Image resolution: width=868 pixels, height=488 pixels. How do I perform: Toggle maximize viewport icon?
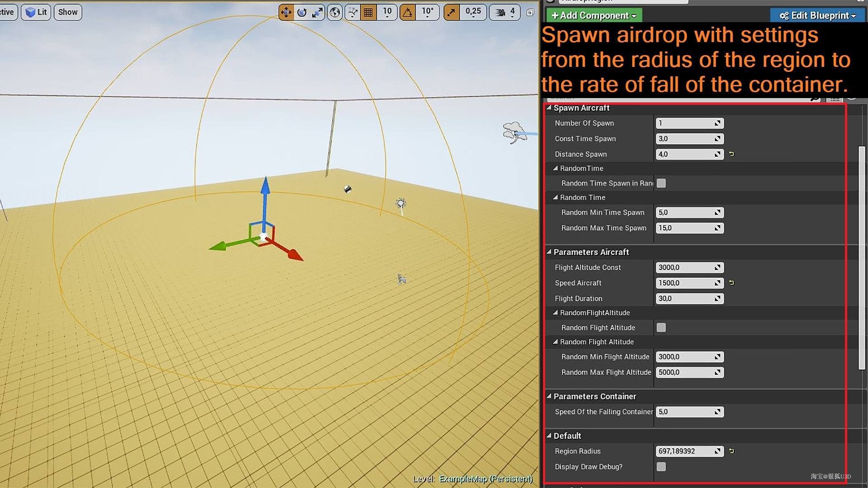[530, 12]
